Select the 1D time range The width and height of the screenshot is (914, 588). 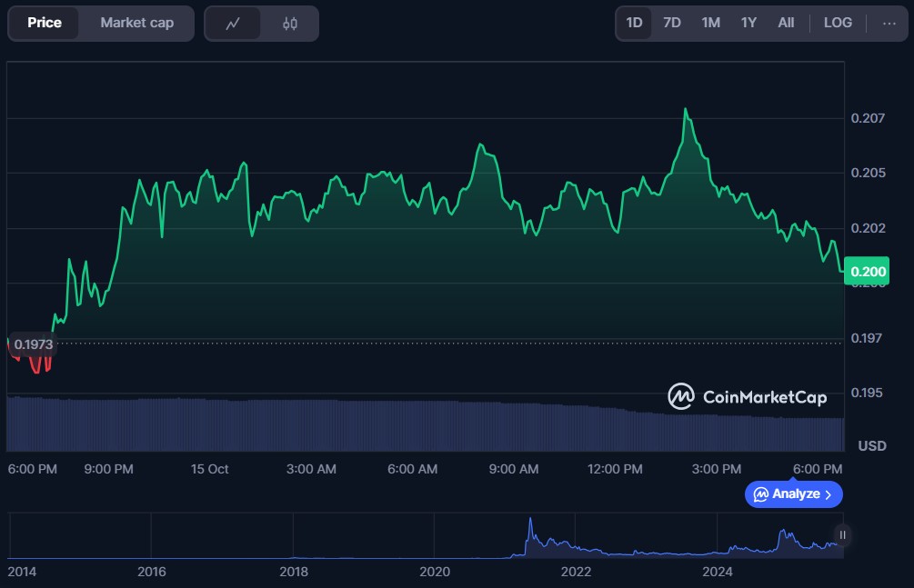635,23
